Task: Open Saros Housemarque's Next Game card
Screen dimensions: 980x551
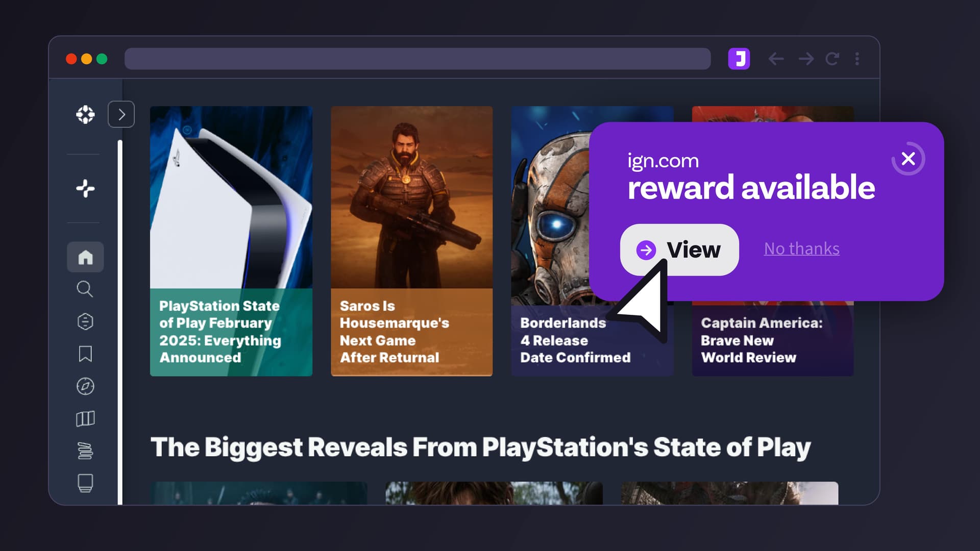Action: (x=412, y=241)
